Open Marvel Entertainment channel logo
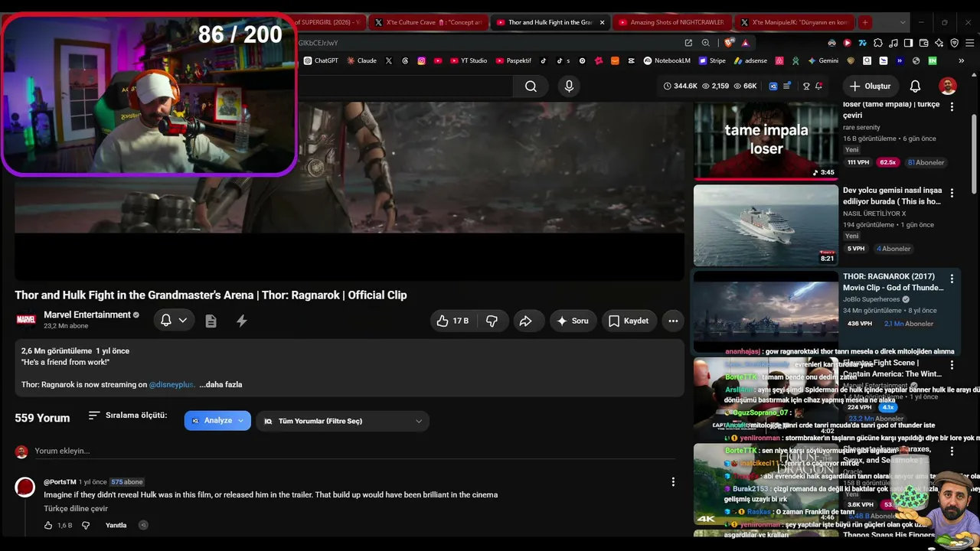 tap(26, 320)
